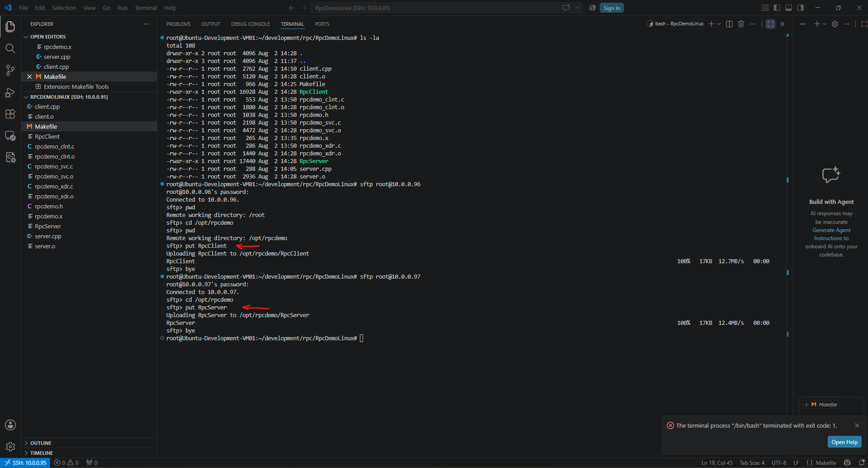Click the command center search box

click(x=435, y=8)
